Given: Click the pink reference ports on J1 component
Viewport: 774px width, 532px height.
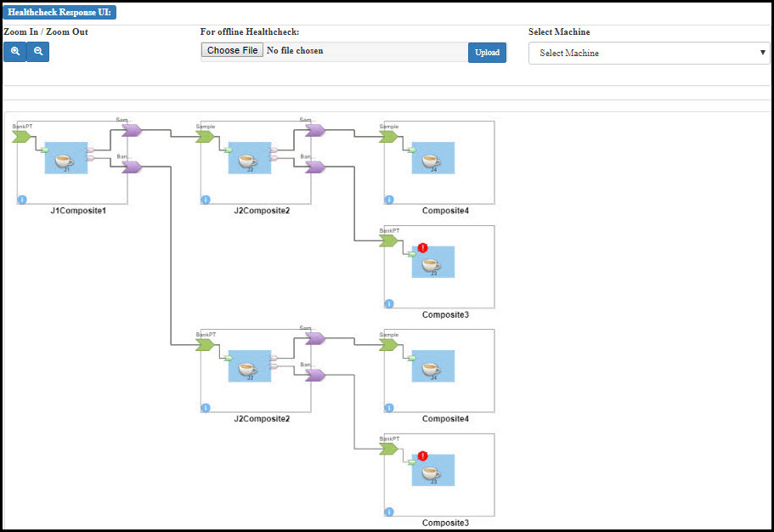Looking at the screenshot, I should [x=90, y=154].
